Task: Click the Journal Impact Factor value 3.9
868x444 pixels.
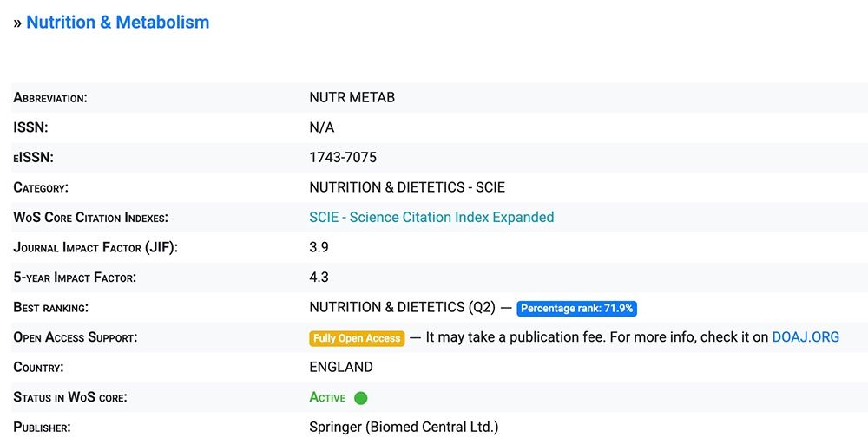Action: coord(319,247)
